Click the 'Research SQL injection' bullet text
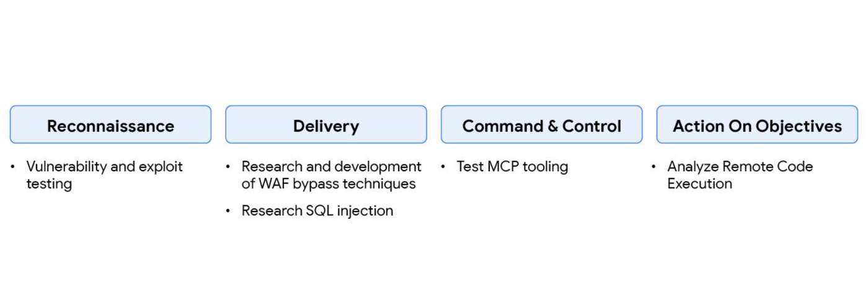868x304 pixels. point(317,211)
